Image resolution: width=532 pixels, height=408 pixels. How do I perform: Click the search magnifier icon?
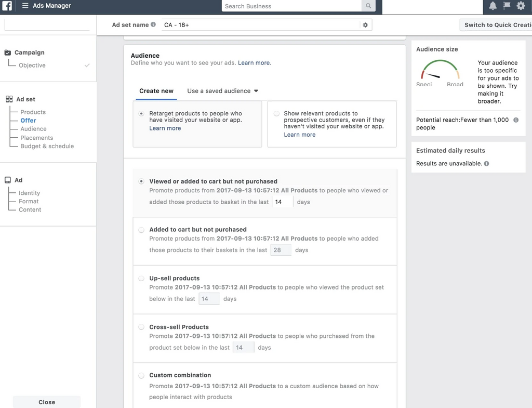368,6
